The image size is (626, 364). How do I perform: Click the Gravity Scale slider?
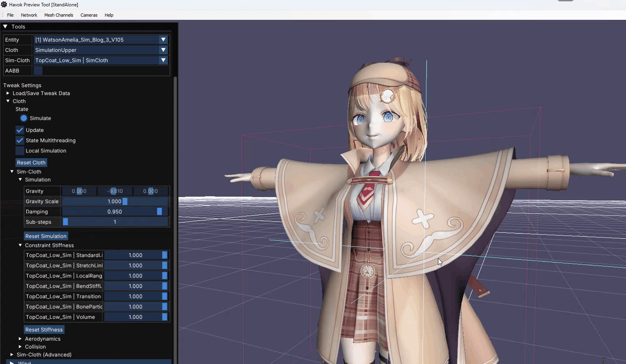click(x=115, y=201)
